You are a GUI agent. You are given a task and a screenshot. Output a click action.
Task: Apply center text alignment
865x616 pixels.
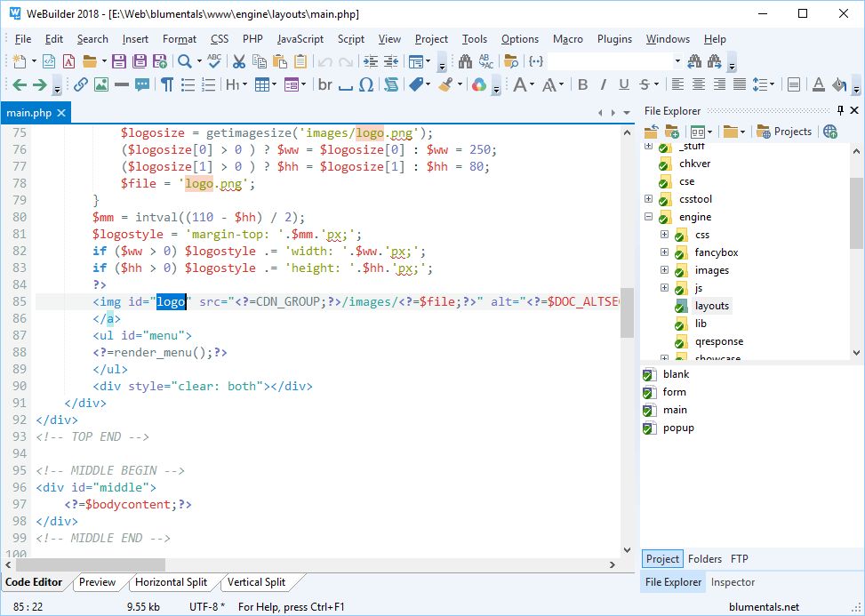(x=698, y=84)
